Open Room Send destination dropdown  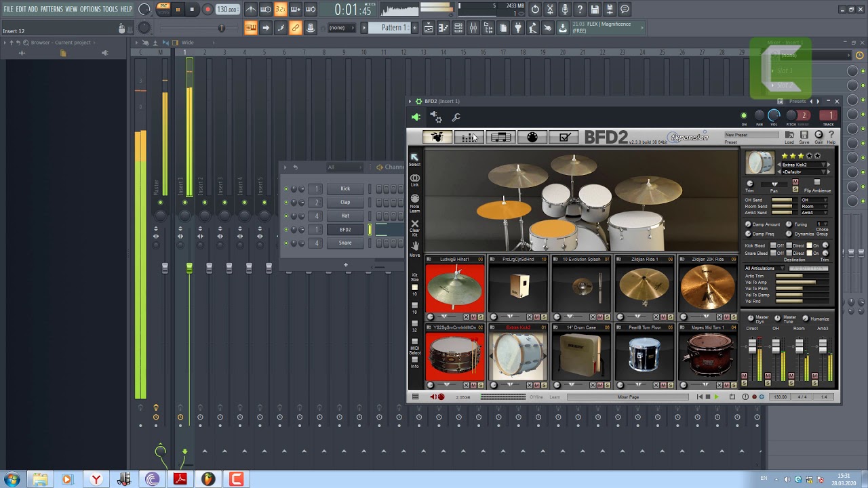pyautogui.click(x=814, y=206)
